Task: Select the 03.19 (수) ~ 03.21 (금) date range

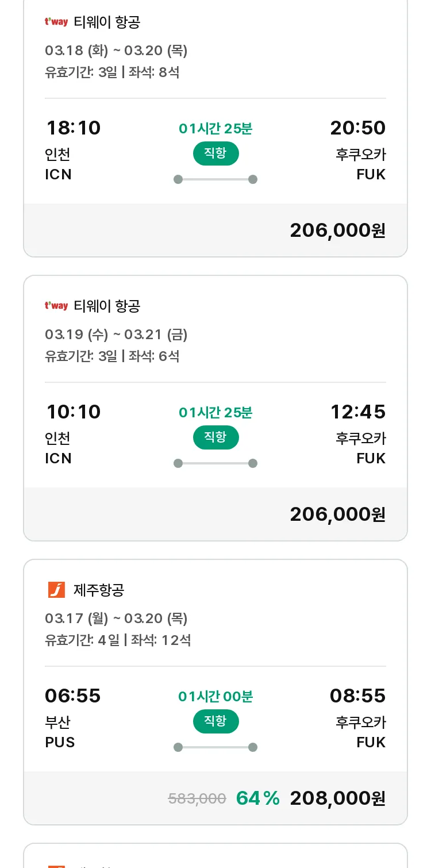Action: coord(116,335)
